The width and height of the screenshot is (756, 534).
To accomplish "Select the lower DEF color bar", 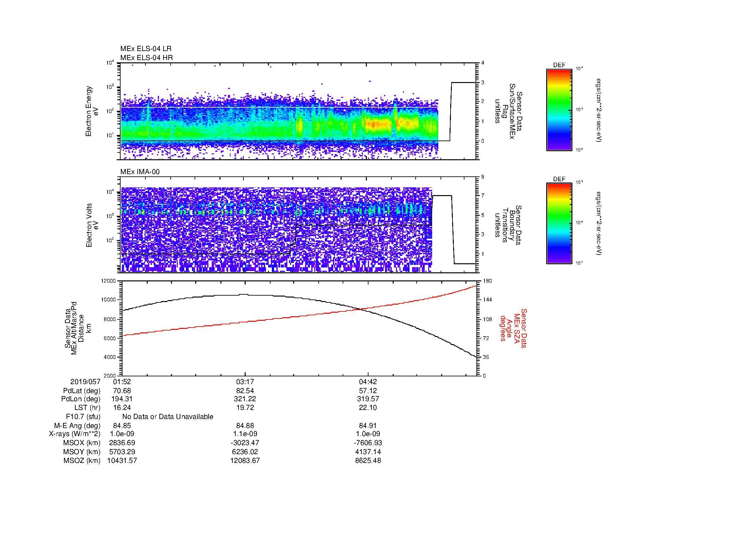I will [559, 224].
